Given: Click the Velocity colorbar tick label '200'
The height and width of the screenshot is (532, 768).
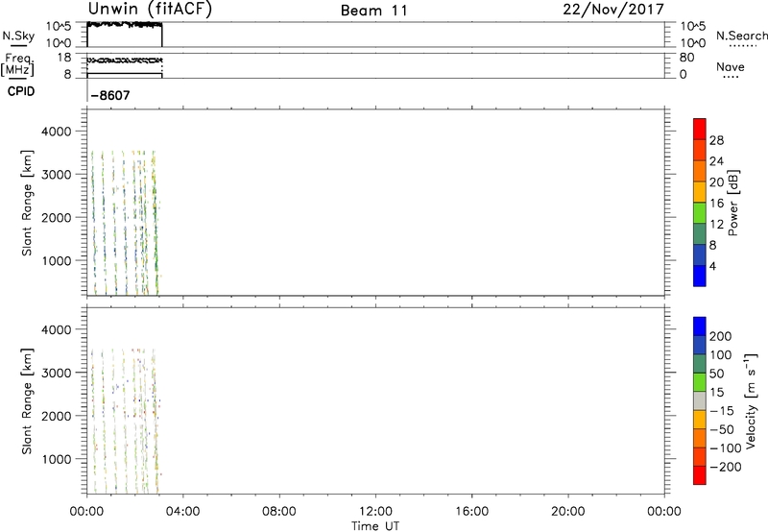Looking at the screenshot, I should (x=721, y=336).
